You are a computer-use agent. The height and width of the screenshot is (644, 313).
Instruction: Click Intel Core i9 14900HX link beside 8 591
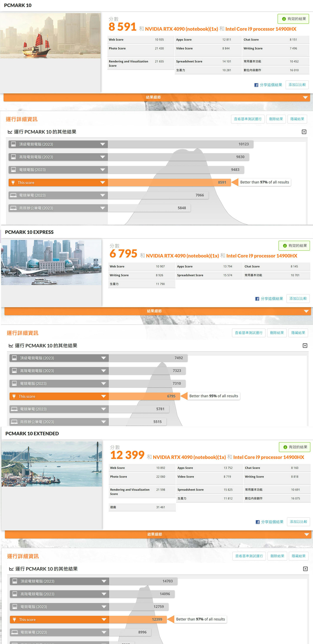[261, 29]
